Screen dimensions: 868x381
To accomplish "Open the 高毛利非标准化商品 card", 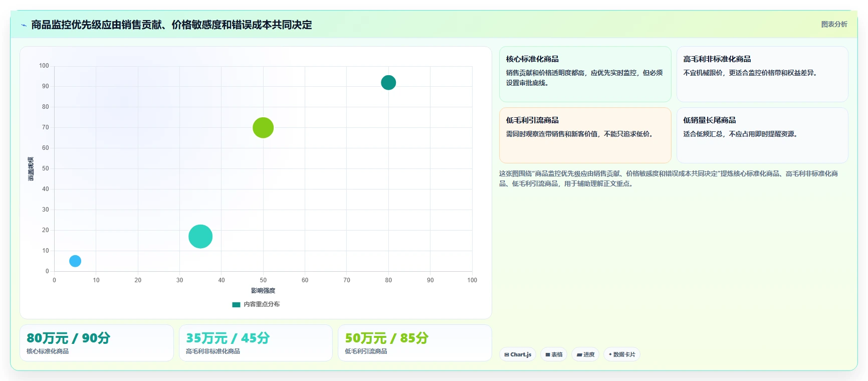I will point(762,74).
